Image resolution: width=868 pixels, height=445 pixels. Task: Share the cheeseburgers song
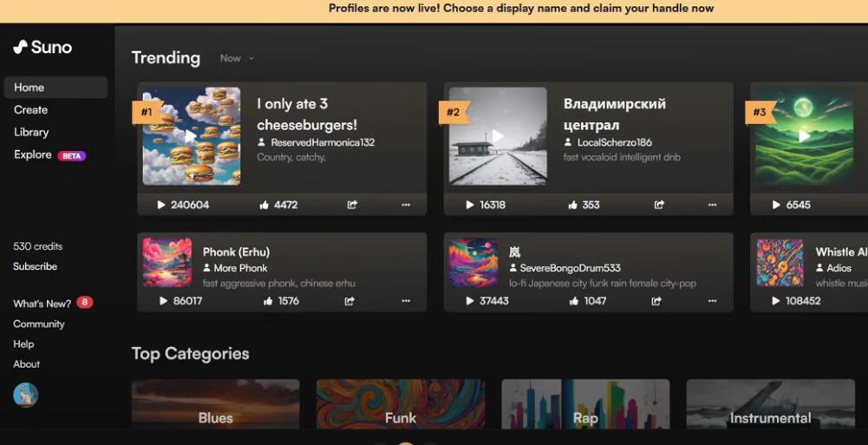[x=352, y=205]
